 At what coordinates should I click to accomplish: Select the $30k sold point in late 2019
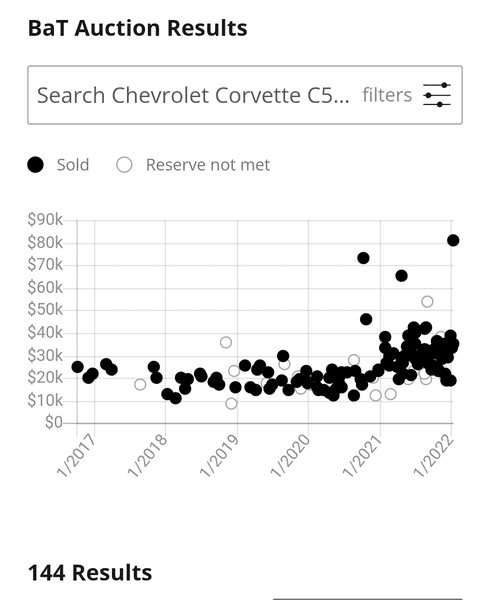tap(283, 356)
